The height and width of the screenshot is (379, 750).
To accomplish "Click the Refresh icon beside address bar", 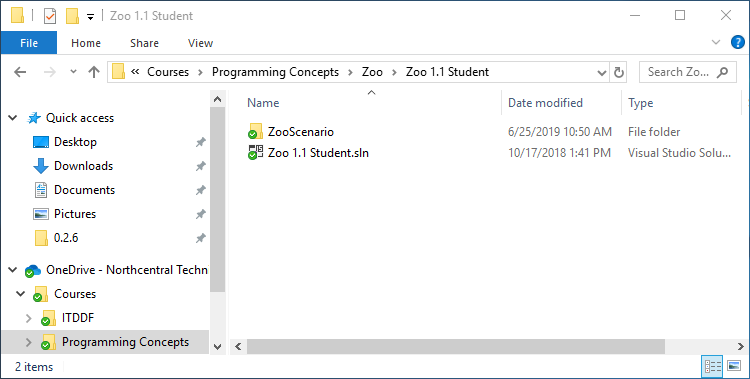I will 618,72.
